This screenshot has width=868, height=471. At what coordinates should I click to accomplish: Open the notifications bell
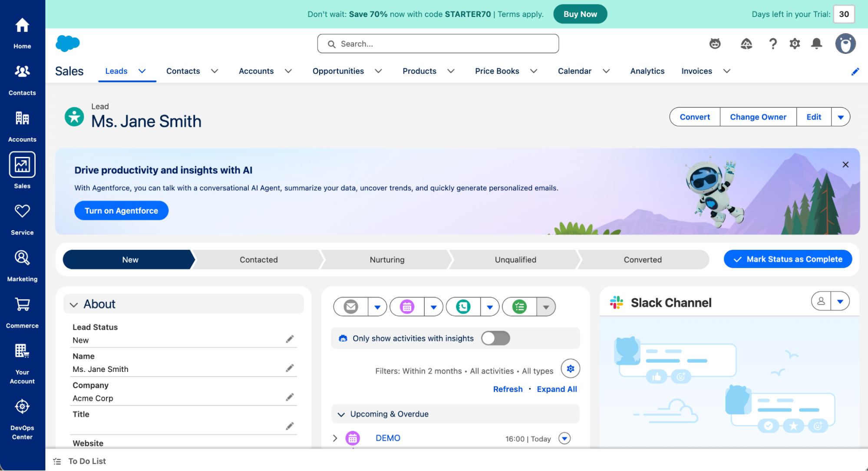[816, 43]
